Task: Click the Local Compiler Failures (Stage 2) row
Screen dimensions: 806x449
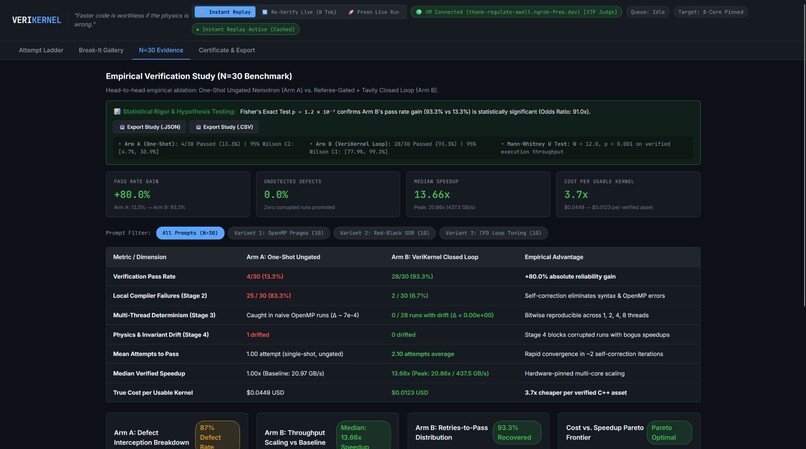Action: click(x=403, y=296)
